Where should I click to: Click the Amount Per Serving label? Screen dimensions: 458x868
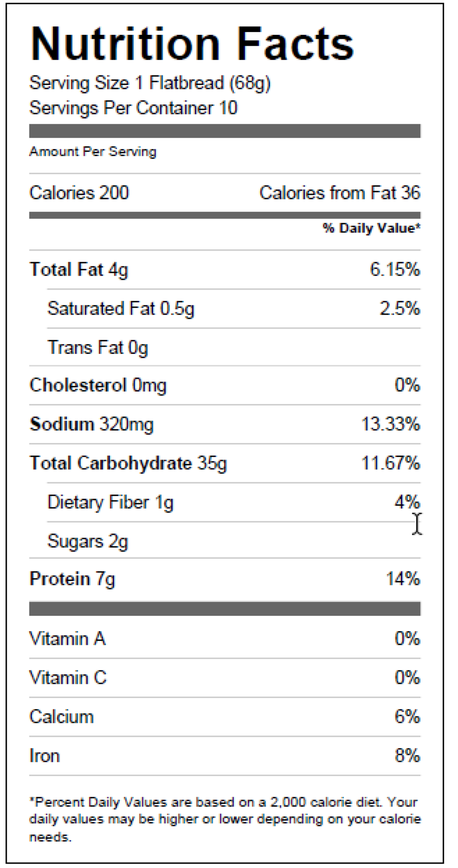click(93, 151)
